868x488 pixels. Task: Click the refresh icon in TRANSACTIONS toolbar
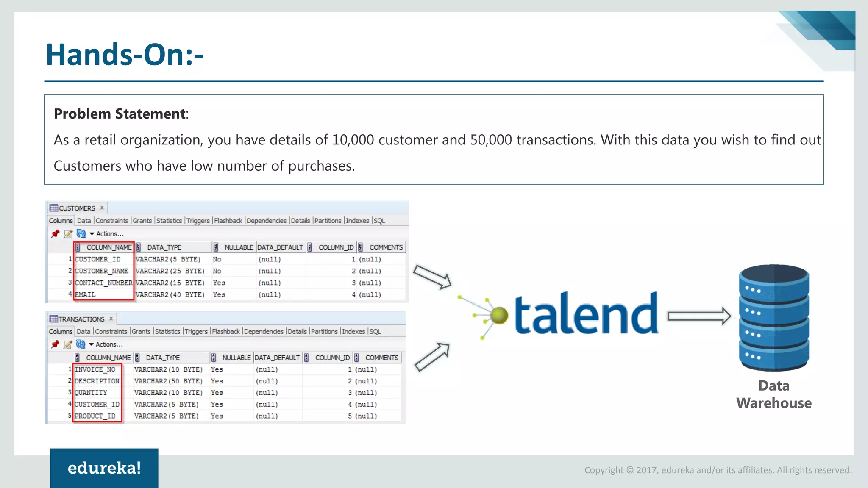coord(81,344)
